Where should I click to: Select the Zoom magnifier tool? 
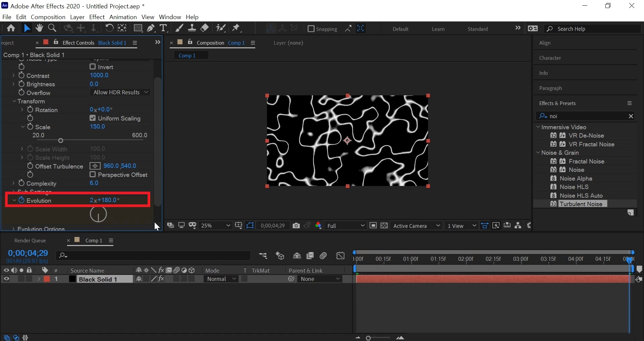point(52,28)
